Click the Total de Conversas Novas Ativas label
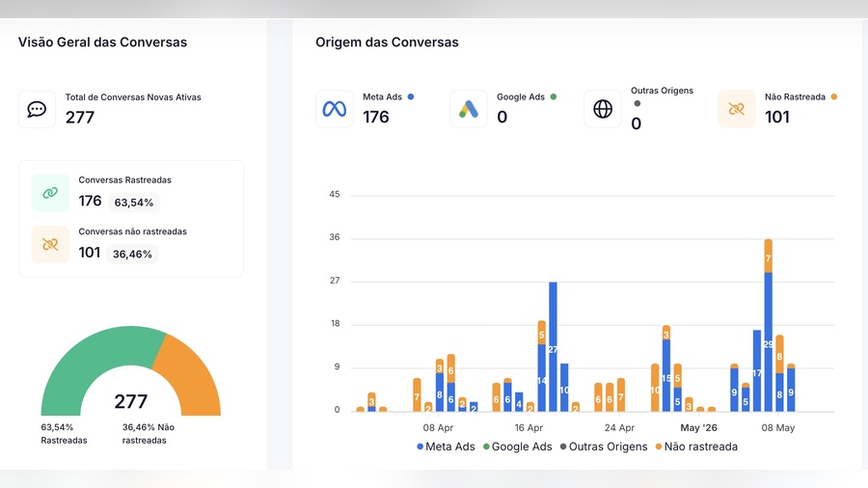 tap(133, 97)
